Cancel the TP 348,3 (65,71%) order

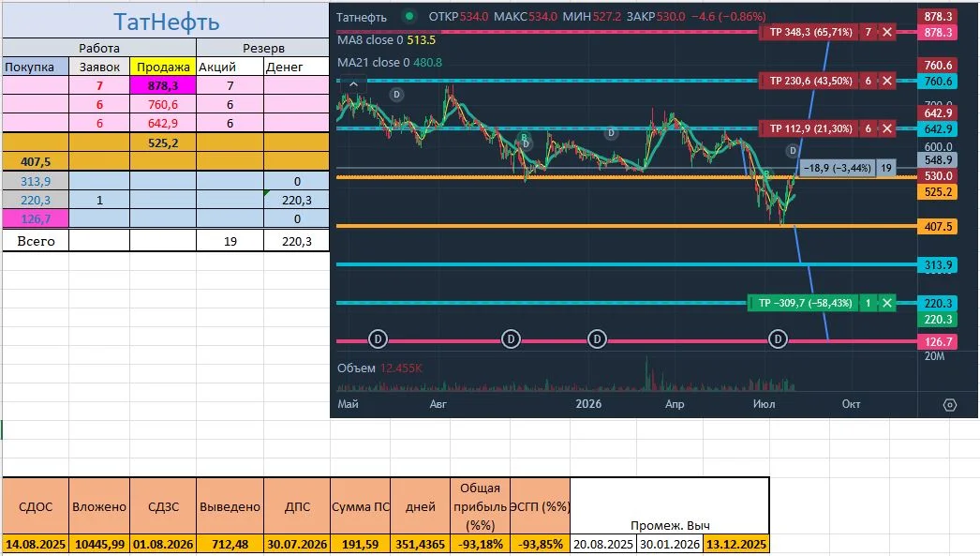pos(887,32)
